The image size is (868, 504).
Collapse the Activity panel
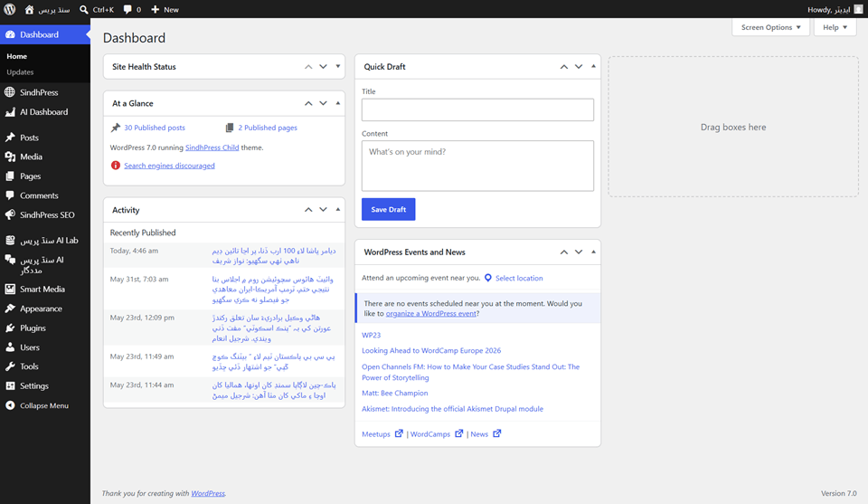337,210
